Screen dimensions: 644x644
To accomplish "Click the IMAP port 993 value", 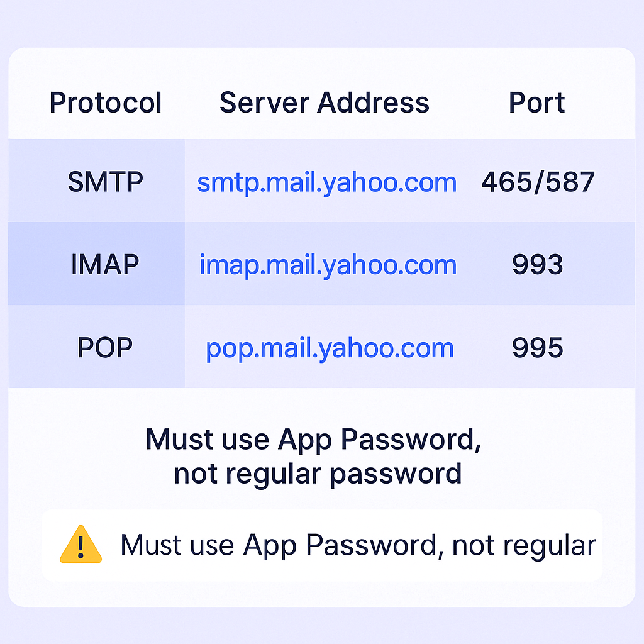I will pos(537,265).
